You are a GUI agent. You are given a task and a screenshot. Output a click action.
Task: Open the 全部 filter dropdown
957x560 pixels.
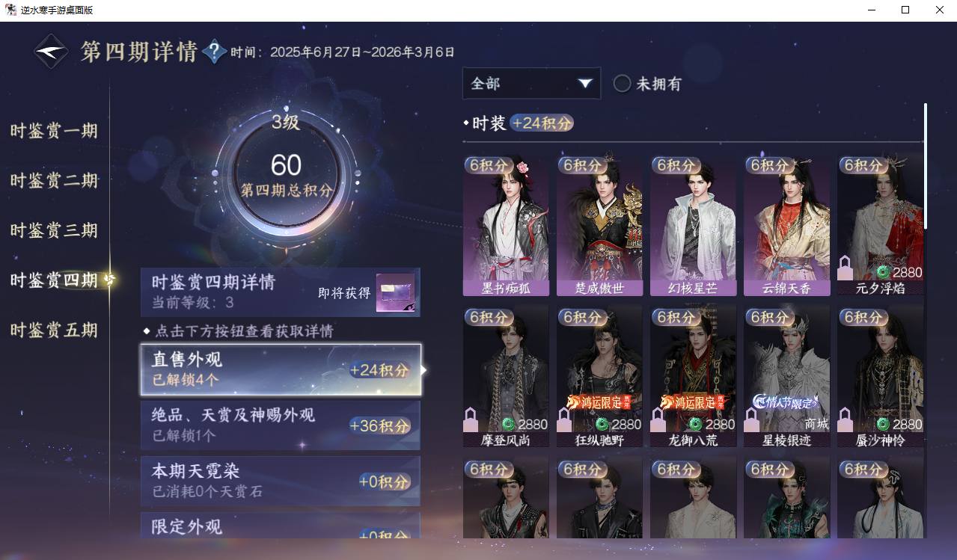coord(531,84)
